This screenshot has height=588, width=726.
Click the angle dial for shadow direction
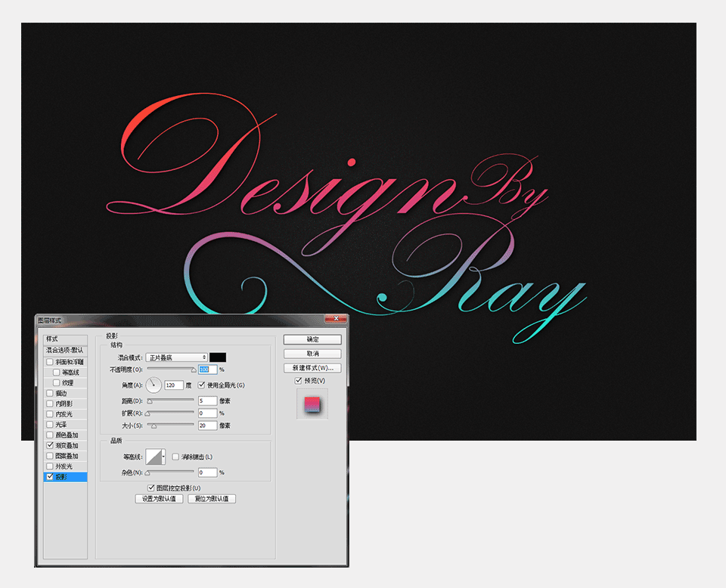coord(154,385)
